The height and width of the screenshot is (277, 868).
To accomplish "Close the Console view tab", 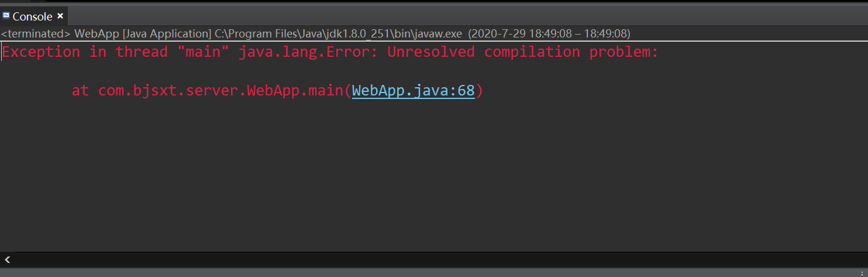I will pyautogui.click(x=60, y=16).
